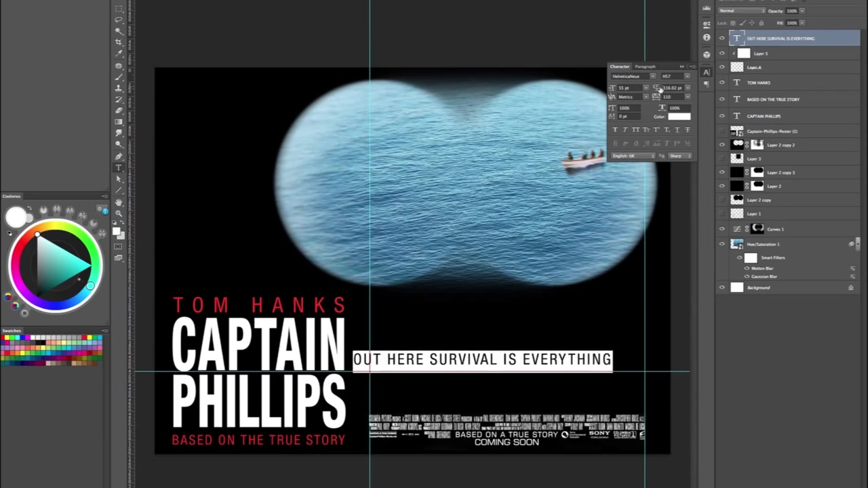
Task: Open the Sharp anti-aliasing dropdown
Action: point(680,156)
